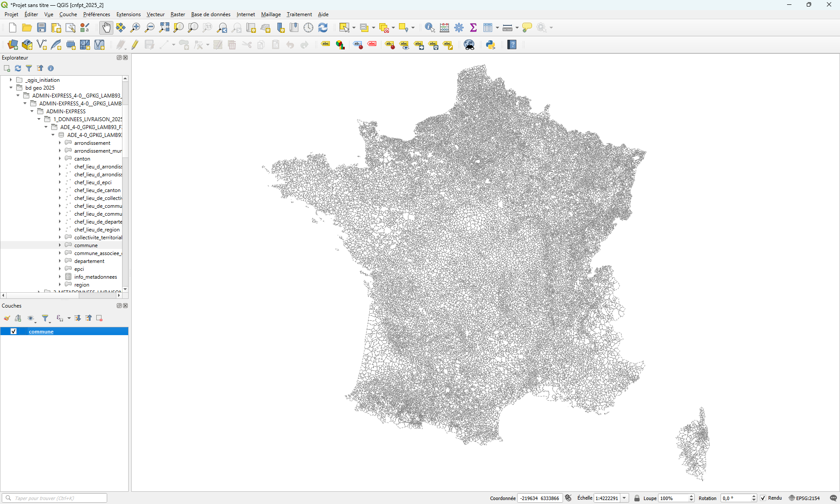The height and width of the screenshot is (504, 840).
Task: Click the Refresh map canvas icon
Action: click(323, 27)
